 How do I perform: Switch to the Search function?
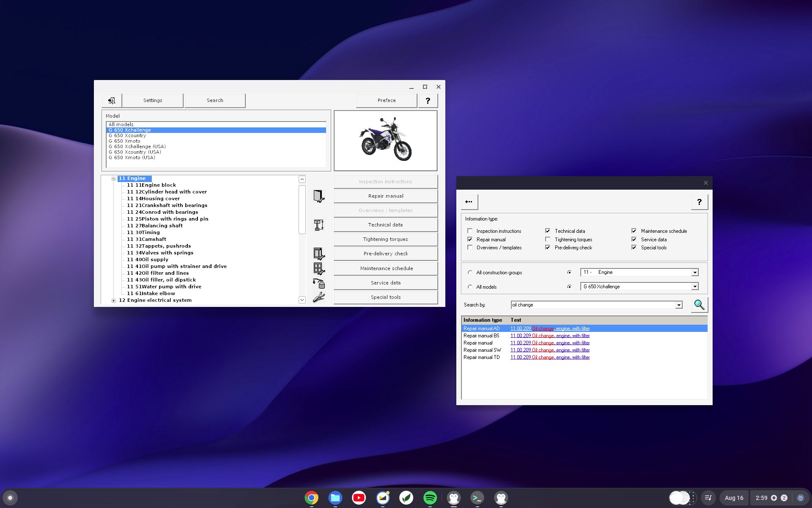(214, 100)
